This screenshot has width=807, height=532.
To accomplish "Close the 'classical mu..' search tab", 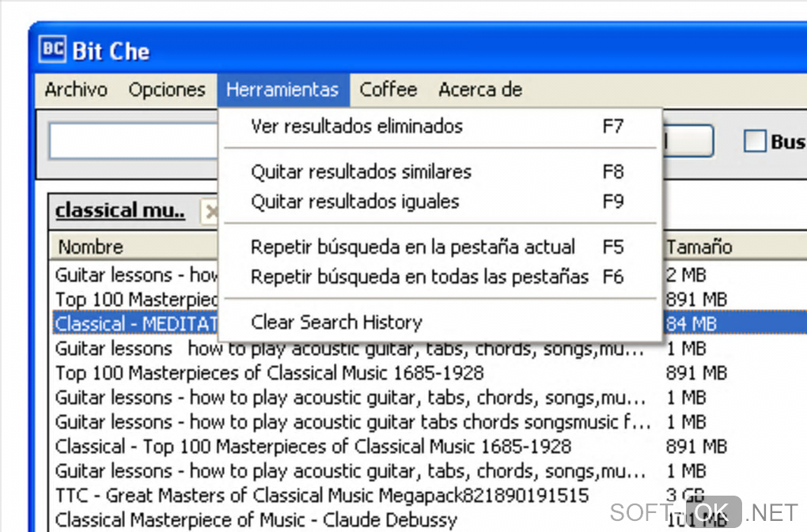I will point(210,211).
